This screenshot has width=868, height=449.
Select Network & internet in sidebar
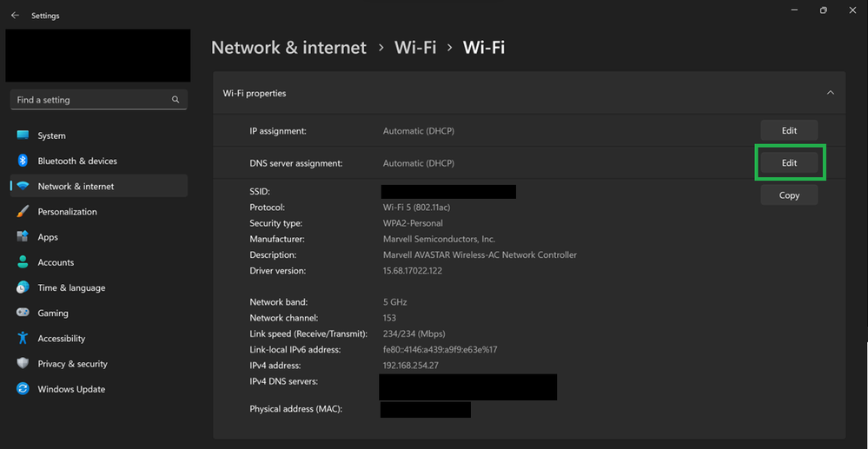tap(76, 186)
